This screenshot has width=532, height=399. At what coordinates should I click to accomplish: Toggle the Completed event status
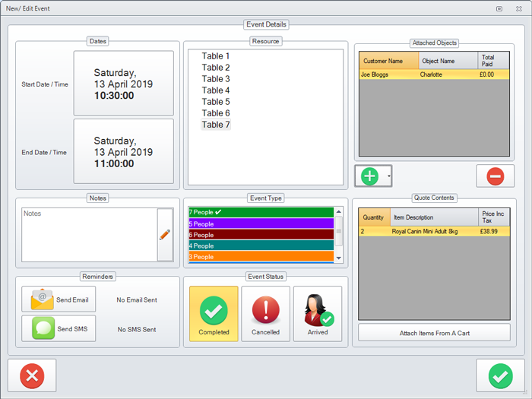point(214,314)
